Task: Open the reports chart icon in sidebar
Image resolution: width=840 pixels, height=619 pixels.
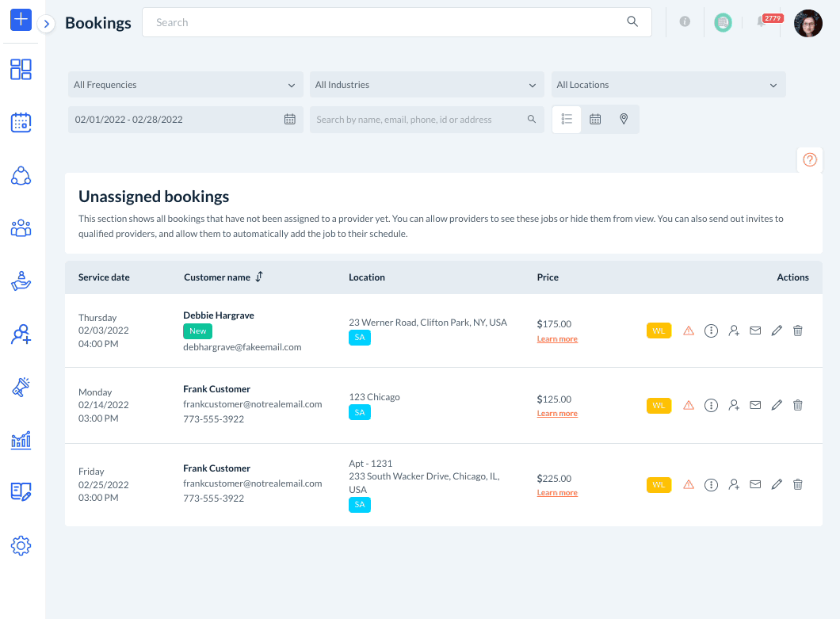Action: [21, 440]
